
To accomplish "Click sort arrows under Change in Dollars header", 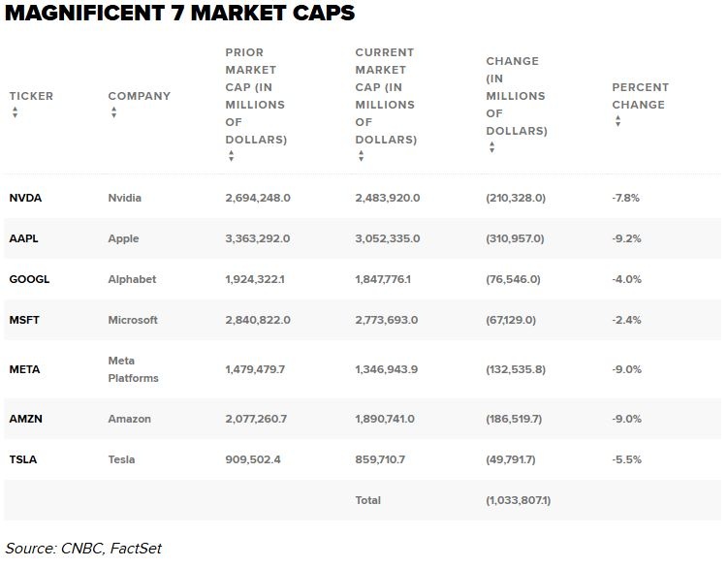I will point(491,147).
